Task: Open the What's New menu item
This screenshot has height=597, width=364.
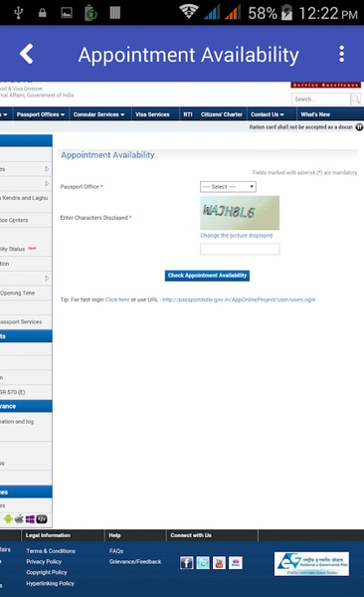Action: point(315,114)
